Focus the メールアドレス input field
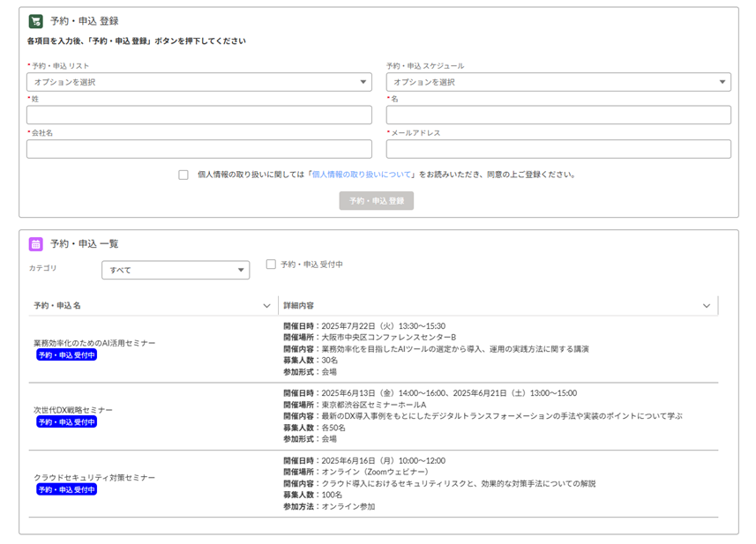The width and height of the screenshot is (756, 544). point(558,149)
